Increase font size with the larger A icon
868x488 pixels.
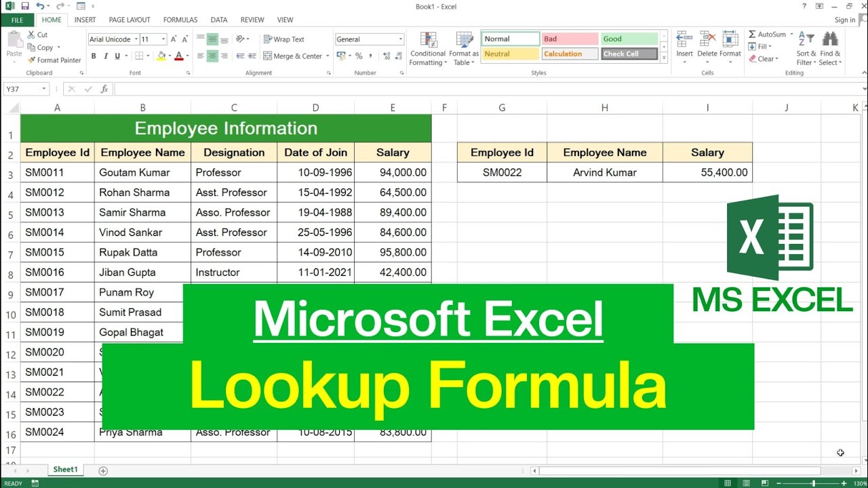pyautogui.click(x=174, y=39)
